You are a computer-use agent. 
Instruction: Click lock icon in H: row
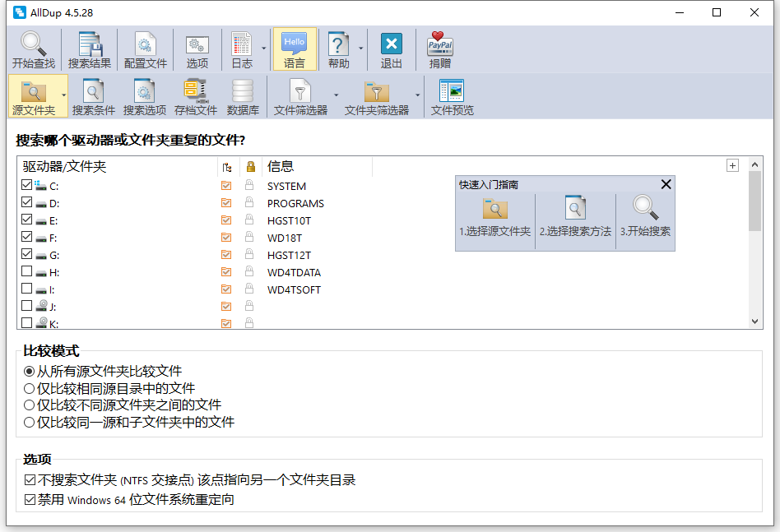click(249, 271)
